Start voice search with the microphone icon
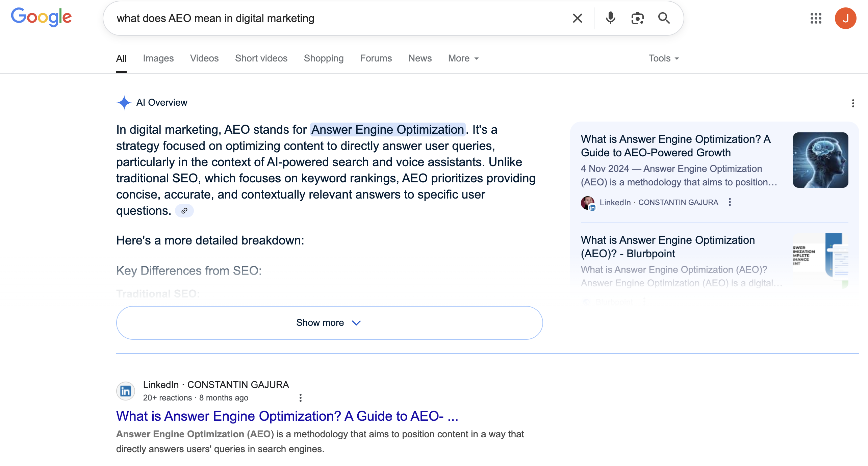The width and height of the screenshot is (868, 466). [x=610, y=18]
